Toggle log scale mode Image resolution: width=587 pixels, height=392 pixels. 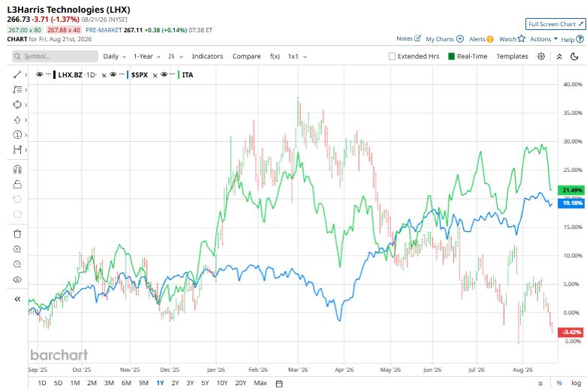pos(576,383)
